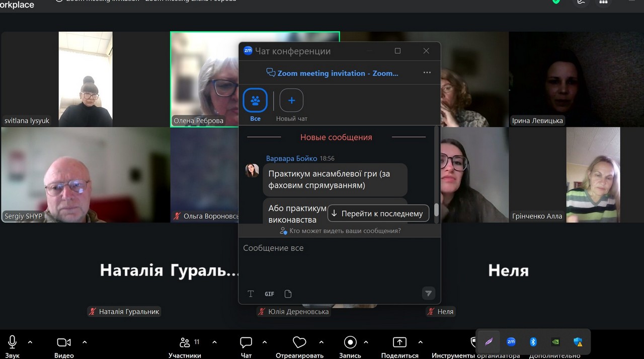Open the Share screen icon (Поделиться)
This screenshot has width=644, height=359.
399,342
